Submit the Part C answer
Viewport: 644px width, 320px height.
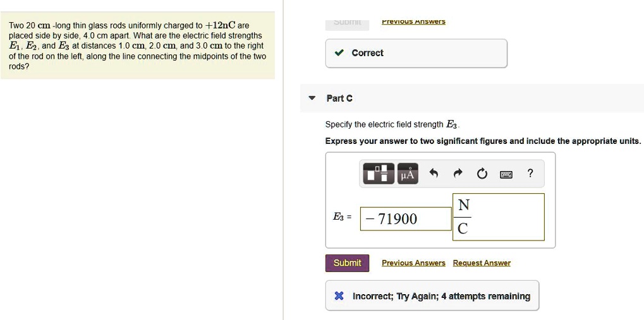pos(347,263)
